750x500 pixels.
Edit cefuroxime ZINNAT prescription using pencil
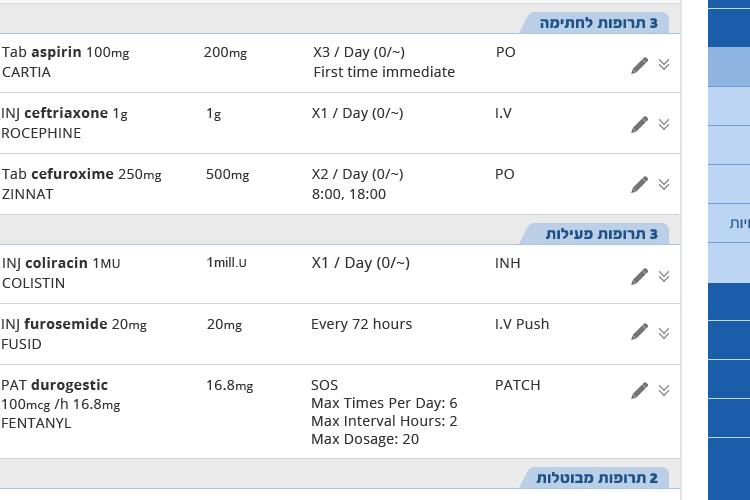coord(640,185)
